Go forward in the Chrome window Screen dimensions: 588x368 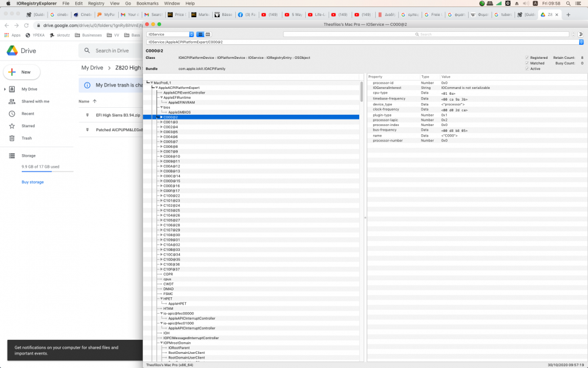(x=16, y=25)
